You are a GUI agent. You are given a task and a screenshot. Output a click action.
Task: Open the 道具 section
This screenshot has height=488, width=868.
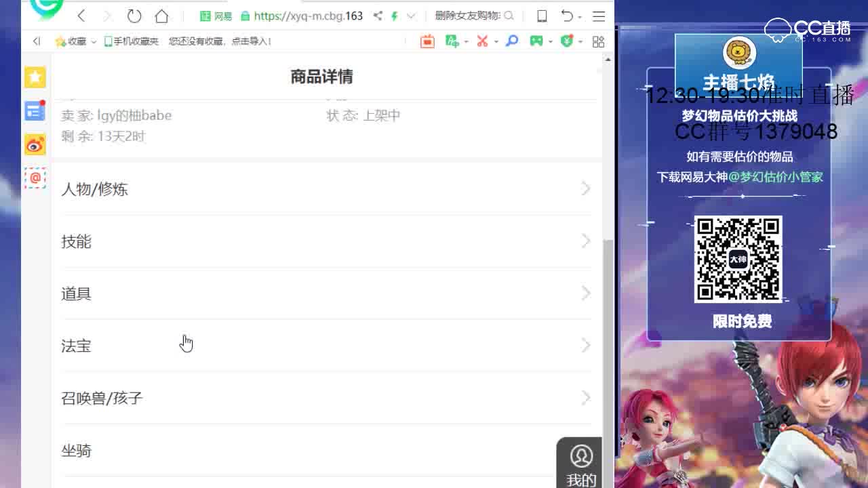pyautogui.click(x=327, y=293)
